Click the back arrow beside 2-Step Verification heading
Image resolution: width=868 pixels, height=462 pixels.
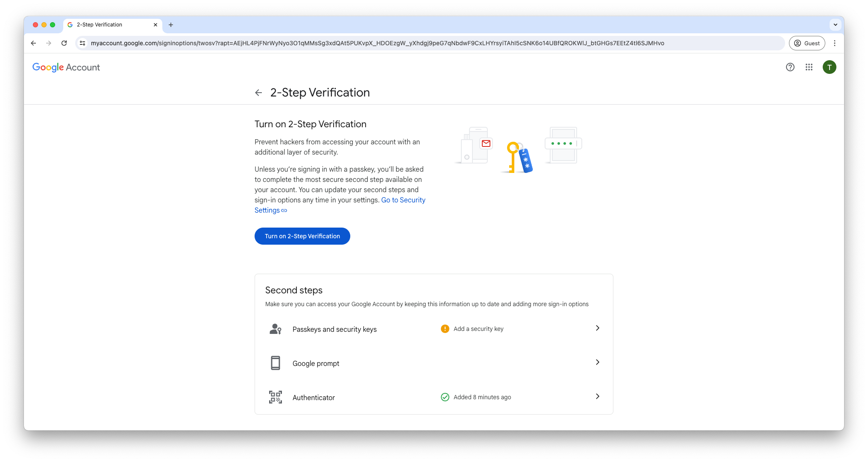coord(258,93)
